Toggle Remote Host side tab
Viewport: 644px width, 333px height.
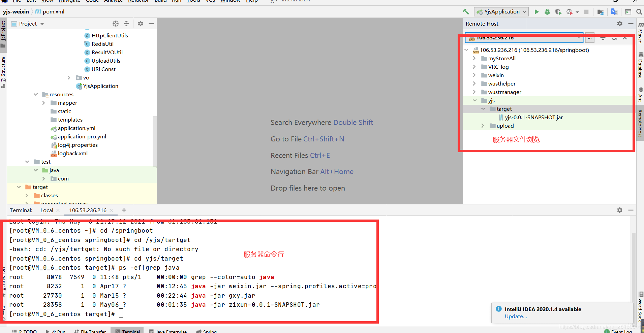(x=640, y=123)
